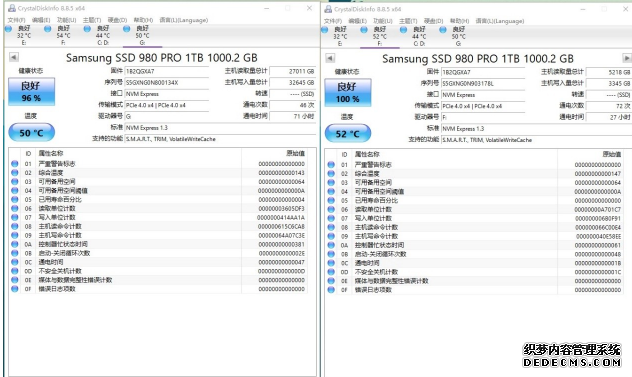
Task: Click the serial number field S5GXNG0N800134X
Action: point(166,83)
